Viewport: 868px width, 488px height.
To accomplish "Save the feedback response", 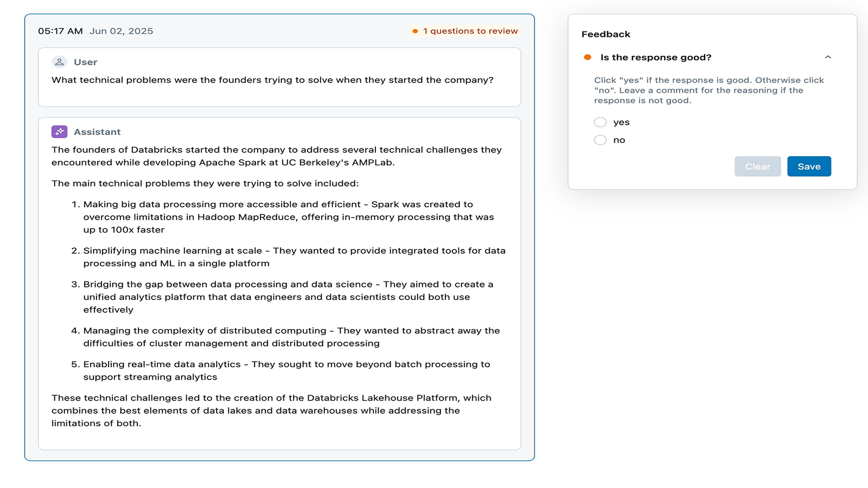I will [x=809, y=166].
